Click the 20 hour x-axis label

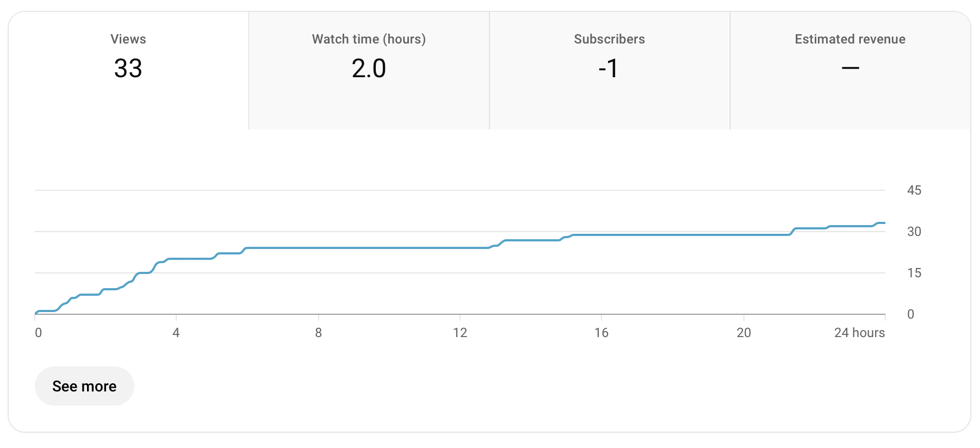point(744,333)
